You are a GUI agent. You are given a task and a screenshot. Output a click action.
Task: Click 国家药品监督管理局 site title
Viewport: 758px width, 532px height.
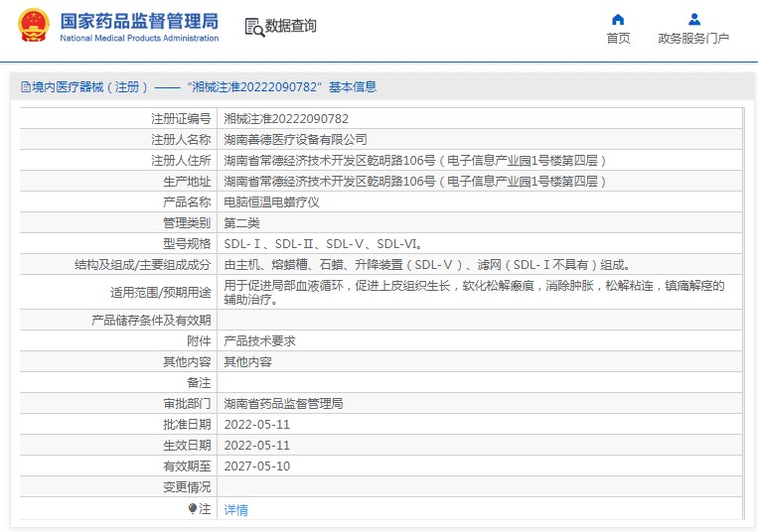pos(139,21)
